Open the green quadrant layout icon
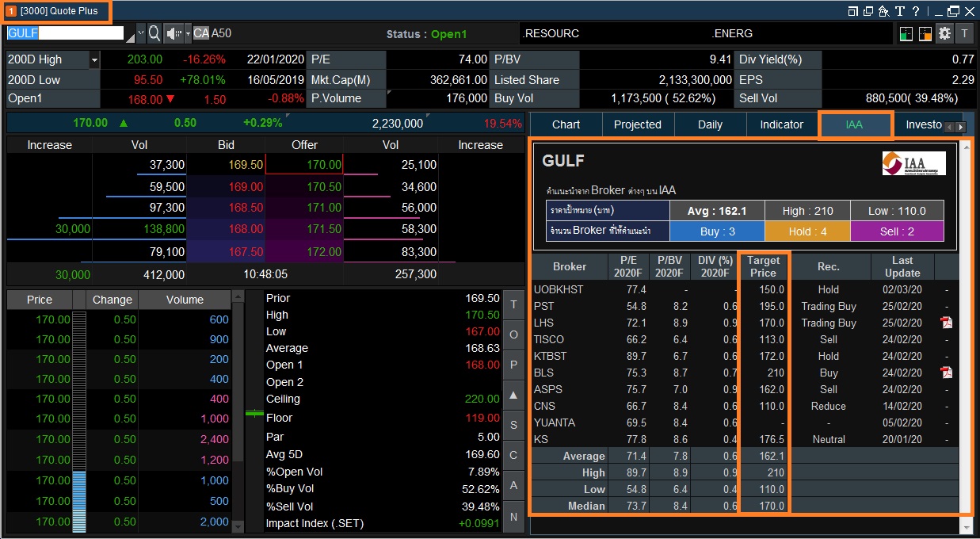Image resolution: width=980 pixels, height=539 pixels. pos(906,33)
